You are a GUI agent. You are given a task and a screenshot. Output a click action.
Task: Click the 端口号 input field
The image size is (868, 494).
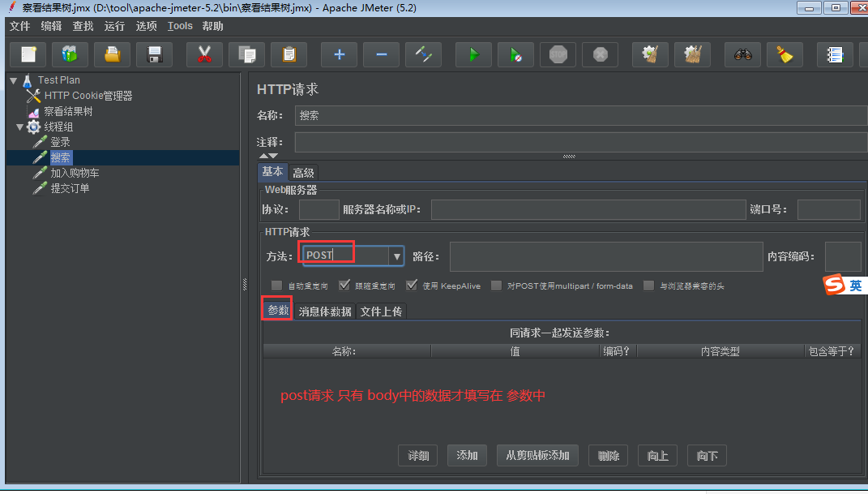(829, 210)
